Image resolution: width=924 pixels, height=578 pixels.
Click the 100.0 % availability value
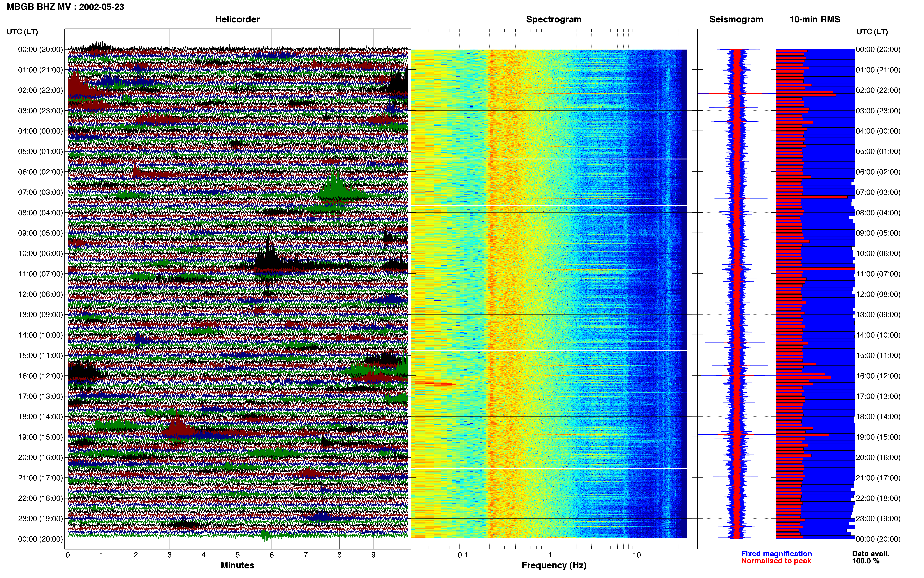(x=865, y=561)
